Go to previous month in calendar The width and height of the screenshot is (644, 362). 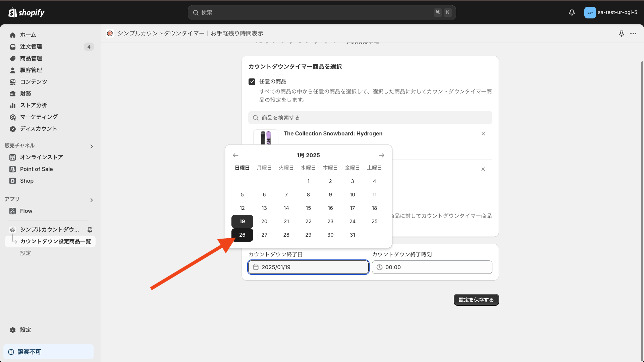(235, 155)
